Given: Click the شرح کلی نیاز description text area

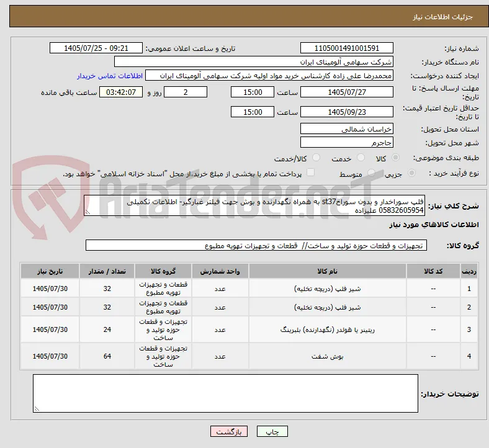Looking at the screenshot, I should click(x=254, y=206).
